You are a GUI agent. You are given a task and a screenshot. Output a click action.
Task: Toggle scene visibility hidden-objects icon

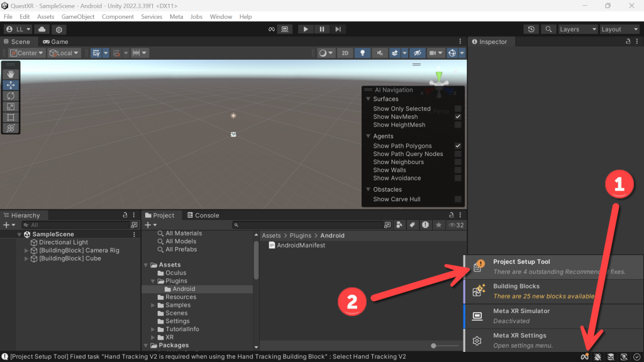click(x=418, y=53)
